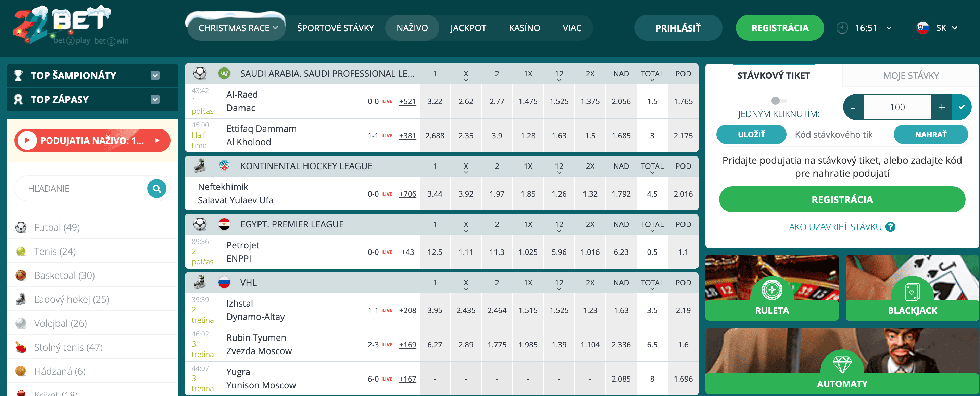Screen dimensions: 980x396
Task: Open +706 markets for Neftekhimik match
Action: [x=407, y=194]
